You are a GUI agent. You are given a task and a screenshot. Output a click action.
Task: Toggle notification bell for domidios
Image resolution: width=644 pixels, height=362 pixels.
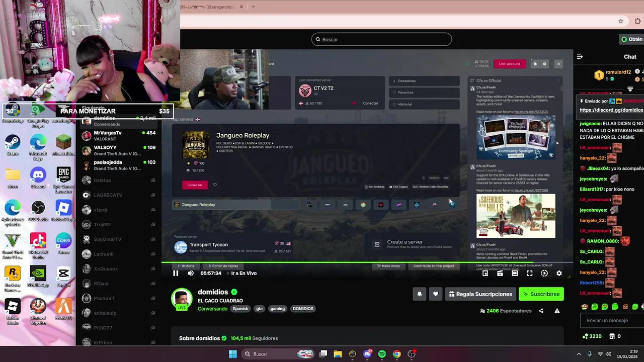click(x=420, y=294)
